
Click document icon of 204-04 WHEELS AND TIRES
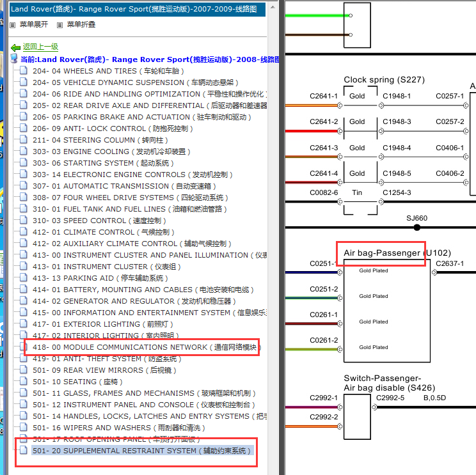click(x=24, y=71)
